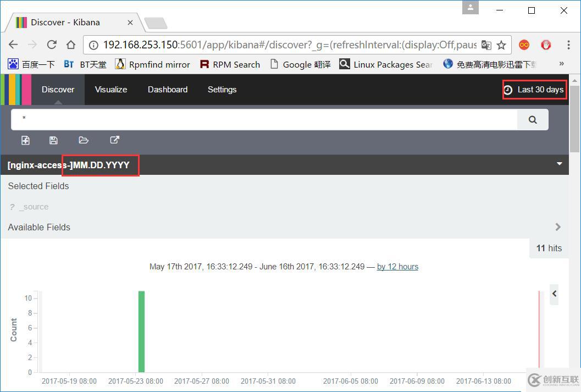Viewport: 581px width, 392px height.
Task: Switch to the Dashboard tab
Action: [x=168, y=90]
